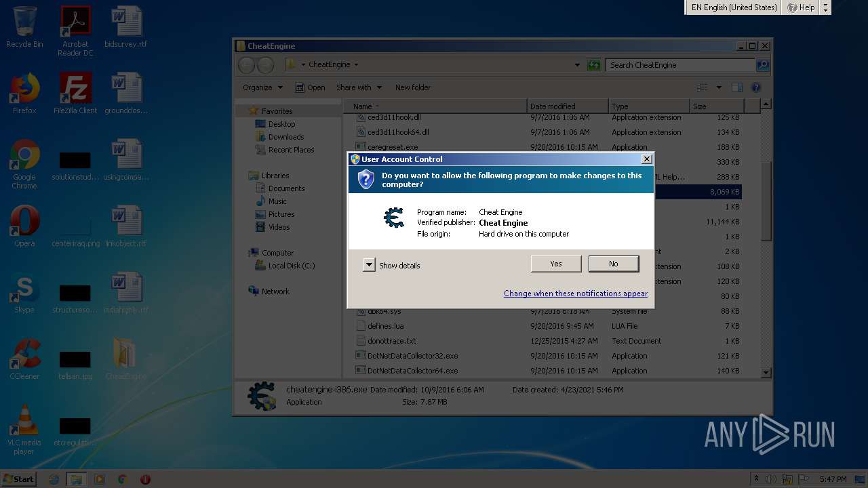
Task: Click the Cheat Engine logo in UAC dialog
Action: pyautogui.click(x=394, y=218)
